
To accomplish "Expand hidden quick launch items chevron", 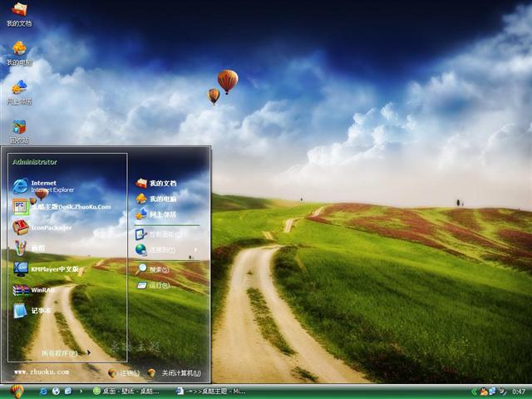I will pyautogui.click(x=81, y=392).
